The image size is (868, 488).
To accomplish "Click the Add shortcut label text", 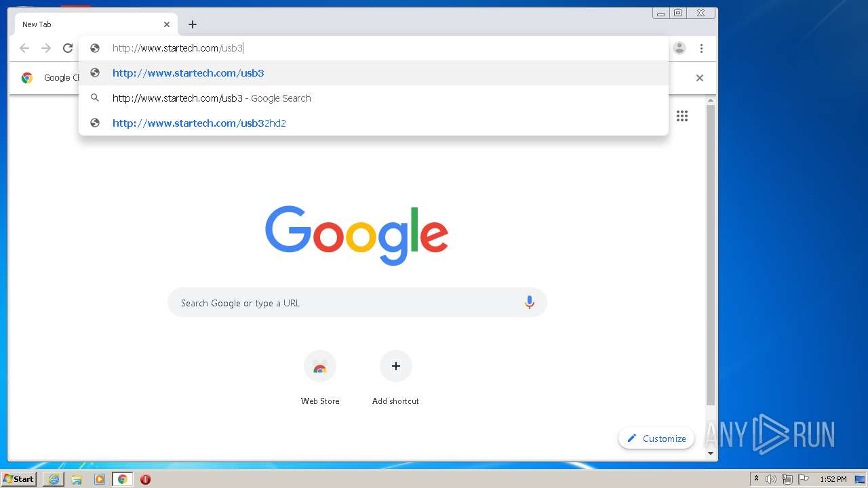I will point(395,401).
